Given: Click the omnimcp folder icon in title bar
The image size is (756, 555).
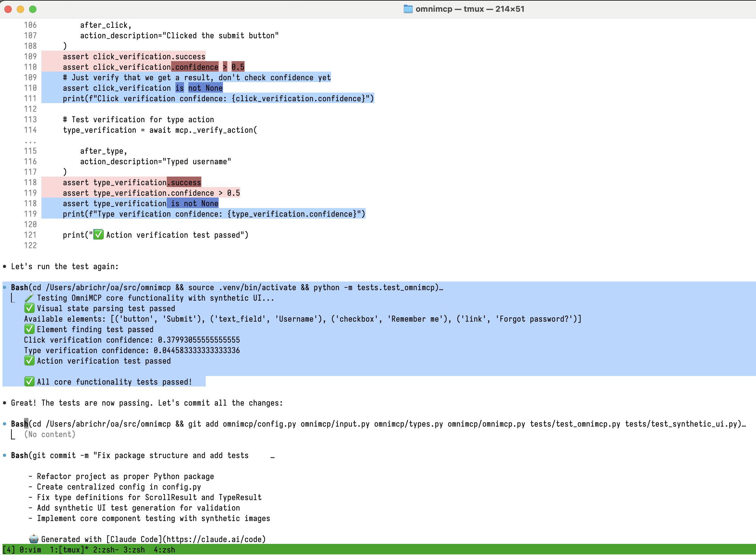Looking at the screenshot, I should click(408, 9).
